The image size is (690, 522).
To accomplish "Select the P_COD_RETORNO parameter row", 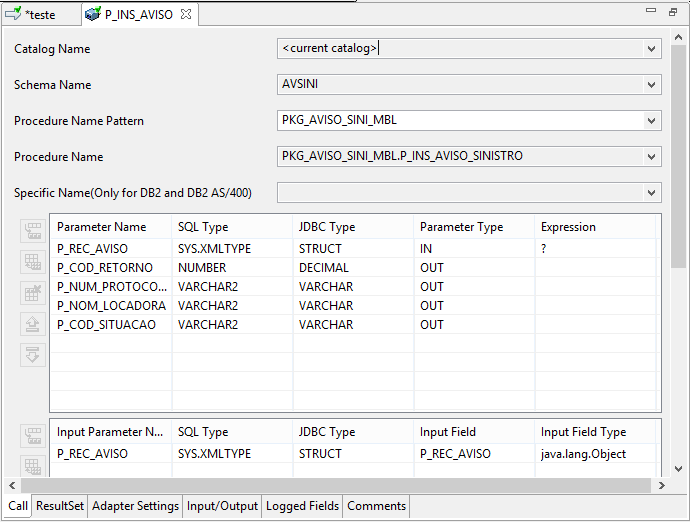I will point(353,268).
